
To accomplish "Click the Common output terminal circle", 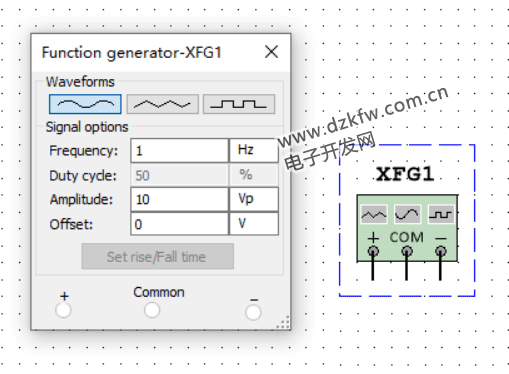I will (x=152, y=310).
